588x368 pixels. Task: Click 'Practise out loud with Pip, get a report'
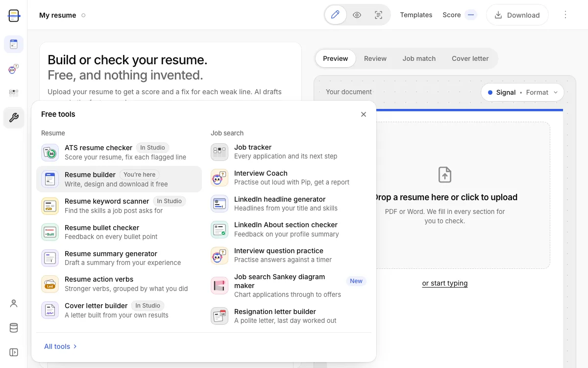(x=292, y=182)
